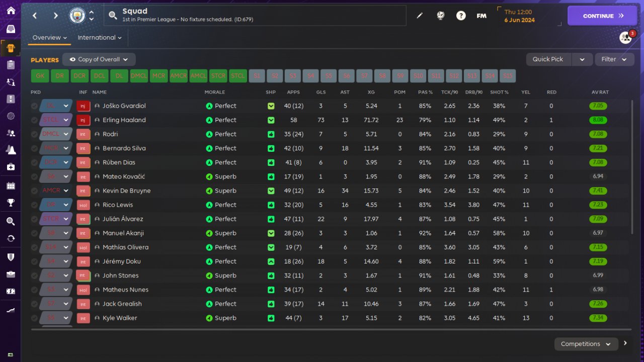Open the calendar schedule icon in sidebar

(11, 186)
